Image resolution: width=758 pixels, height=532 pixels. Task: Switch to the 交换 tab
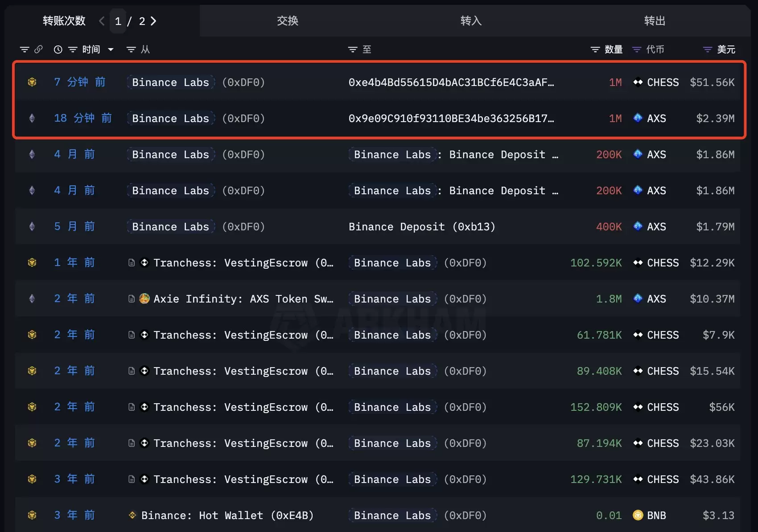pos(288,21)
